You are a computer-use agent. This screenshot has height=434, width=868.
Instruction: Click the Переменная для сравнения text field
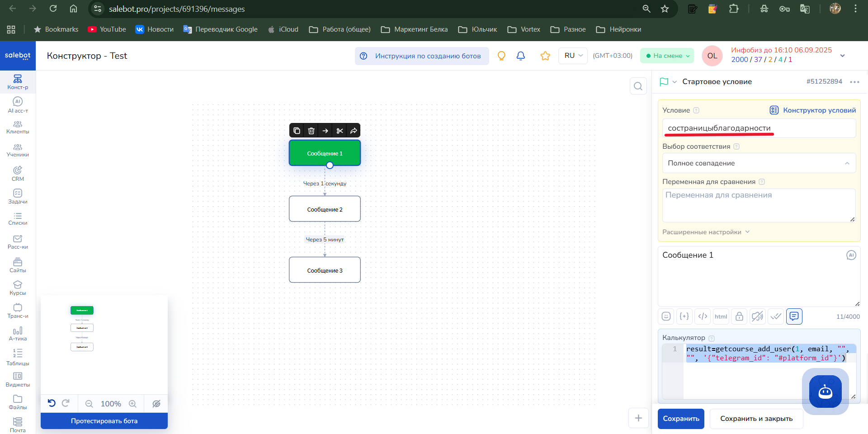point(759,205)
